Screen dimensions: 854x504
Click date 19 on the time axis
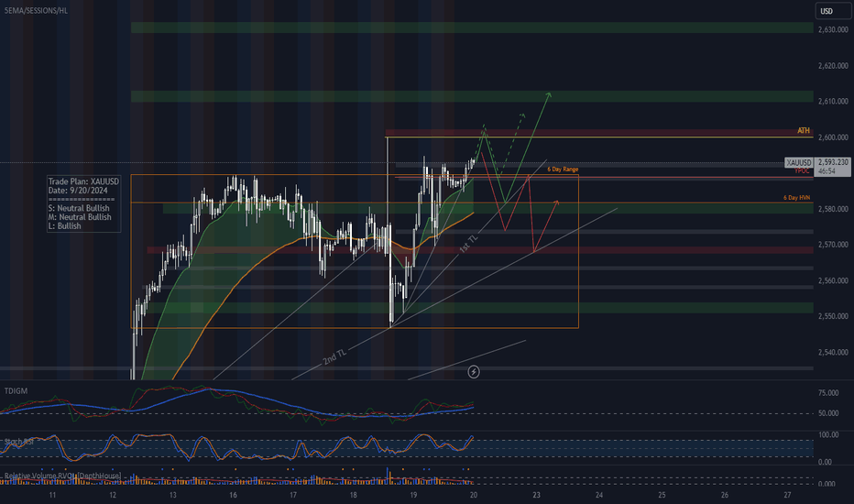[413, 495]
